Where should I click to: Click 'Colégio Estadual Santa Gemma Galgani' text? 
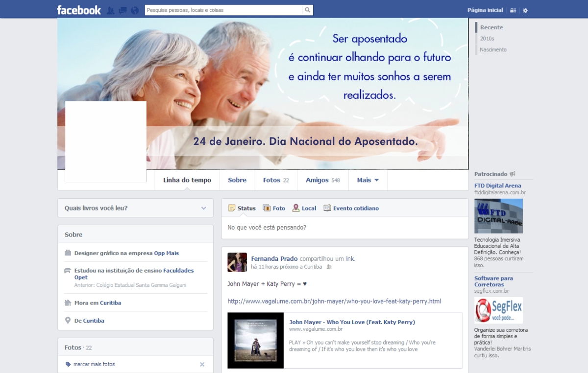pyautogui.click(x=141, y=285)
